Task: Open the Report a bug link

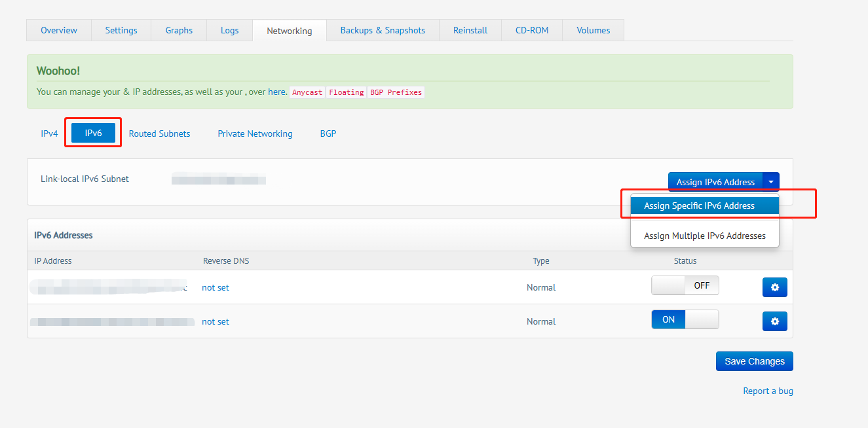Action: click(x=768, y=391)
